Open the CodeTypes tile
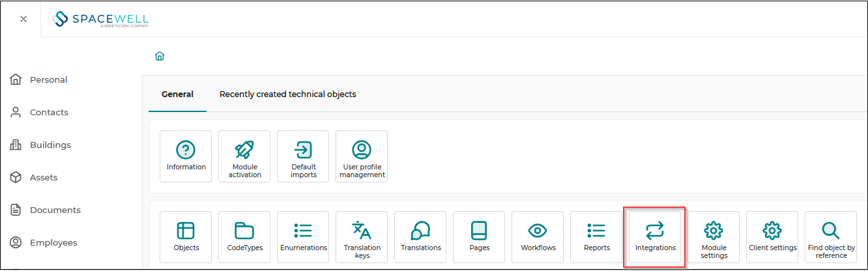The width and height of the screenshot is (868, 271). tap(244, 237)
